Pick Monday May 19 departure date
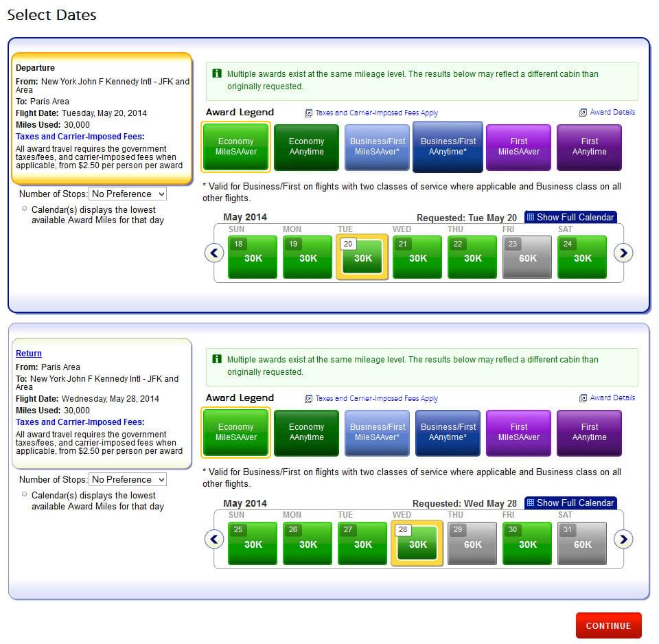 click(308, 257)
